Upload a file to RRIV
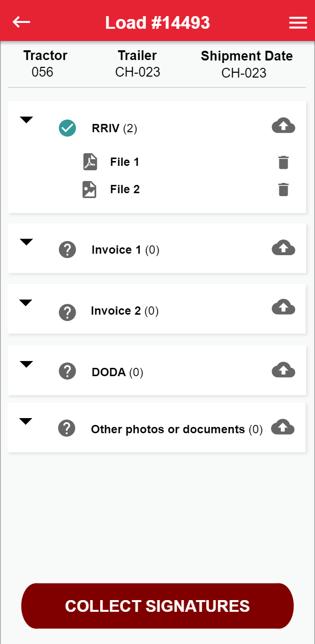Viewport: 315px width, 644px height. [x=283, y=126]
